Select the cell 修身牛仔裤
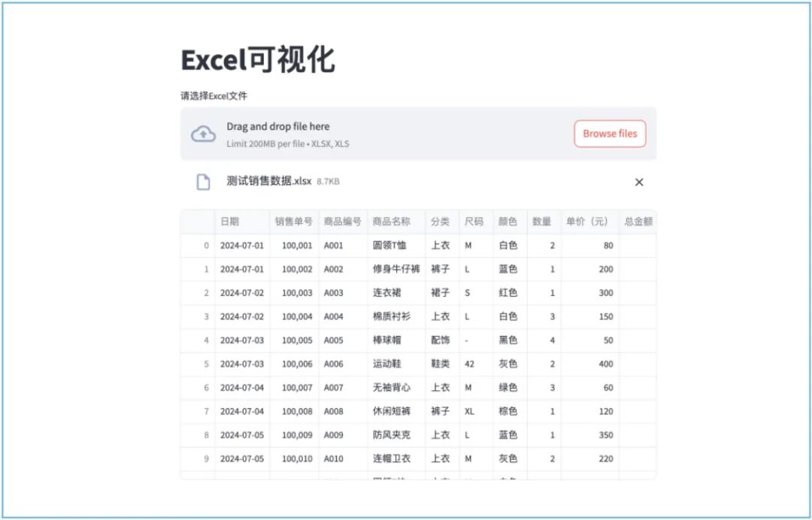 396,269
